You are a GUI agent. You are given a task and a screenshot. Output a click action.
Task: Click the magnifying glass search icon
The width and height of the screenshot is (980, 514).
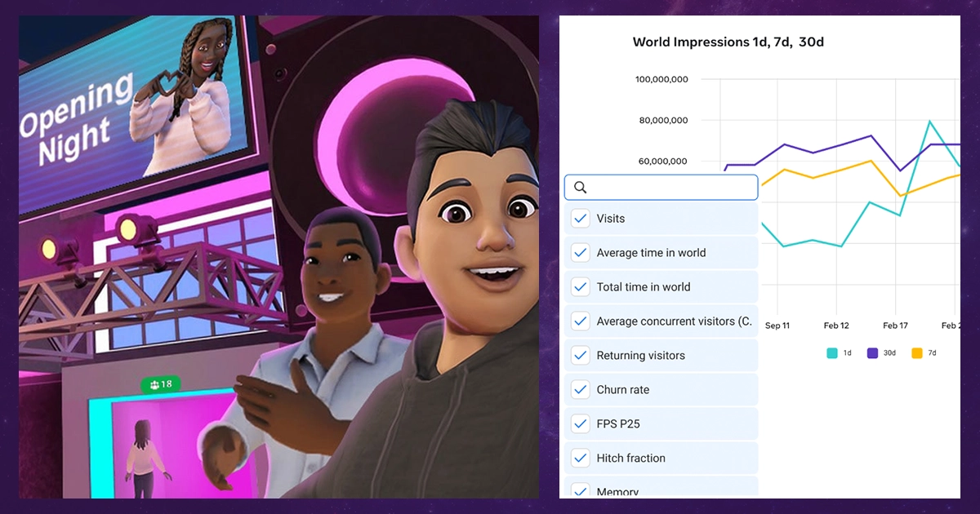pyautogui.click(x=581, y=188)
